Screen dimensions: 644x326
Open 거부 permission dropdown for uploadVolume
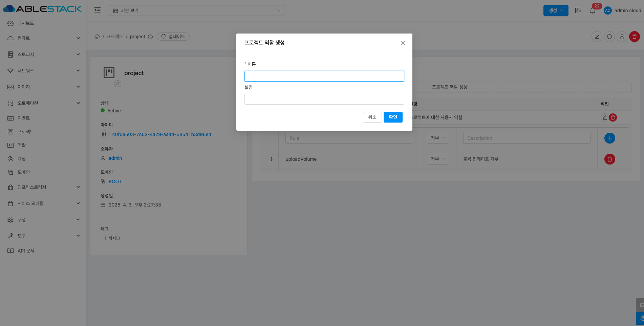click(438, 159)
